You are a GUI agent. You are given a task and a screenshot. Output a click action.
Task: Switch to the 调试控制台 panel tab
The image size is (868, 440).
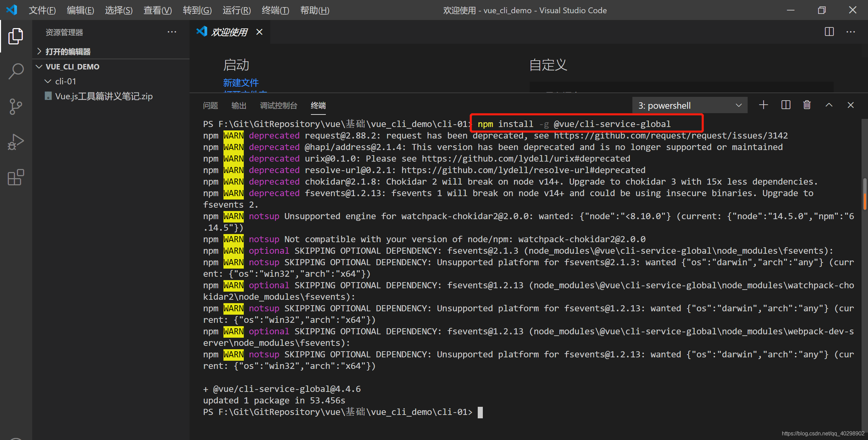pyautogui.click(x=278, y=105)
